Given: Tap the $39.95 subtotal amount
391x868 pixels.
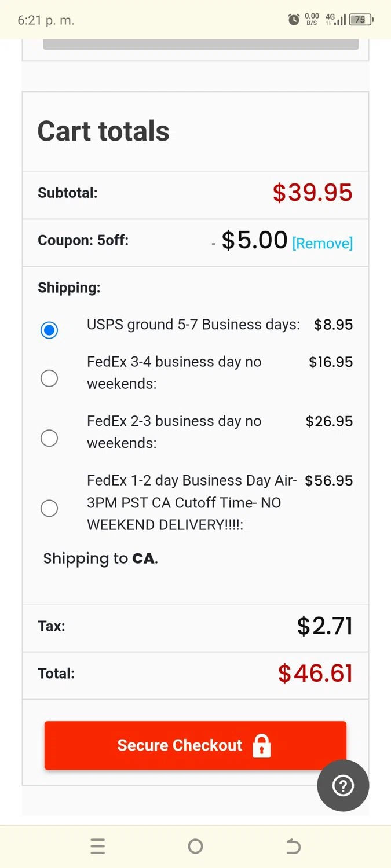Looking at the screenshot, I should pos(312,193).
